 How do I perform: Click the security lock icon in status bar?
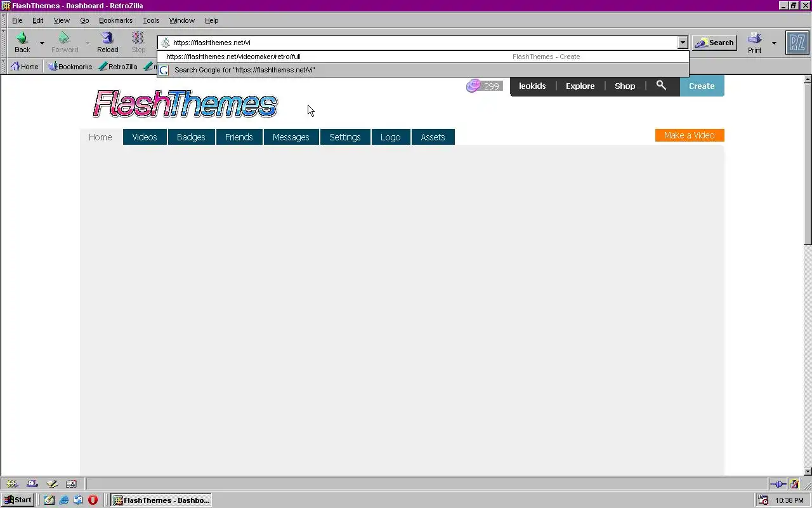pyautogui.click(x=794, y=485)
